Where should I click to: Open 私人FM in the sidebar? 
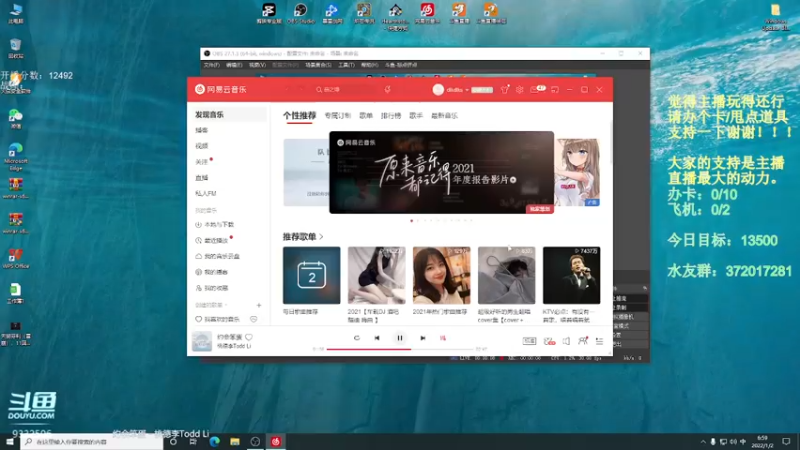(x=206, y=193)
